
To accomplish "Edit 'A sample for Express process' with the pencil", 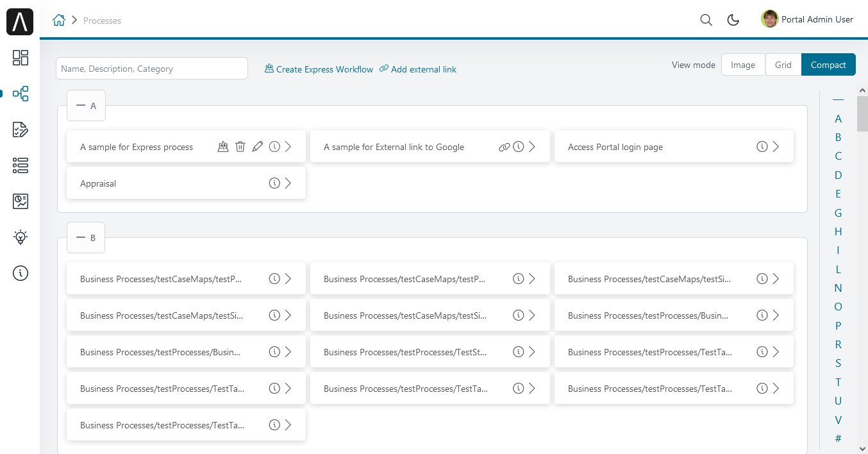I will (x=257, y=146).
